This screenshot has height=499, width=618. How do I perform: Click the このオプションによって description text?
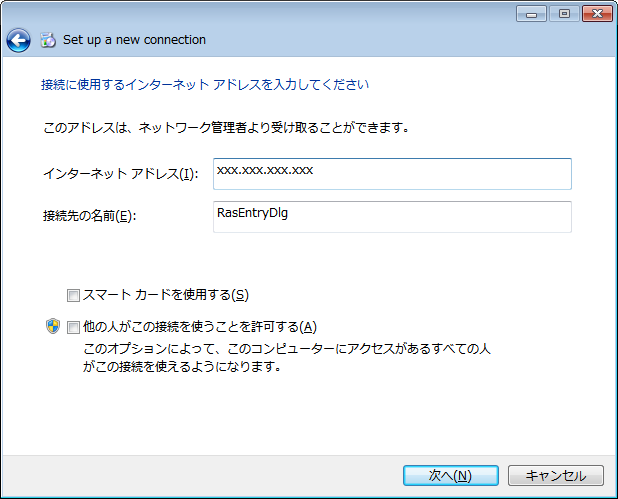point(287,357)
